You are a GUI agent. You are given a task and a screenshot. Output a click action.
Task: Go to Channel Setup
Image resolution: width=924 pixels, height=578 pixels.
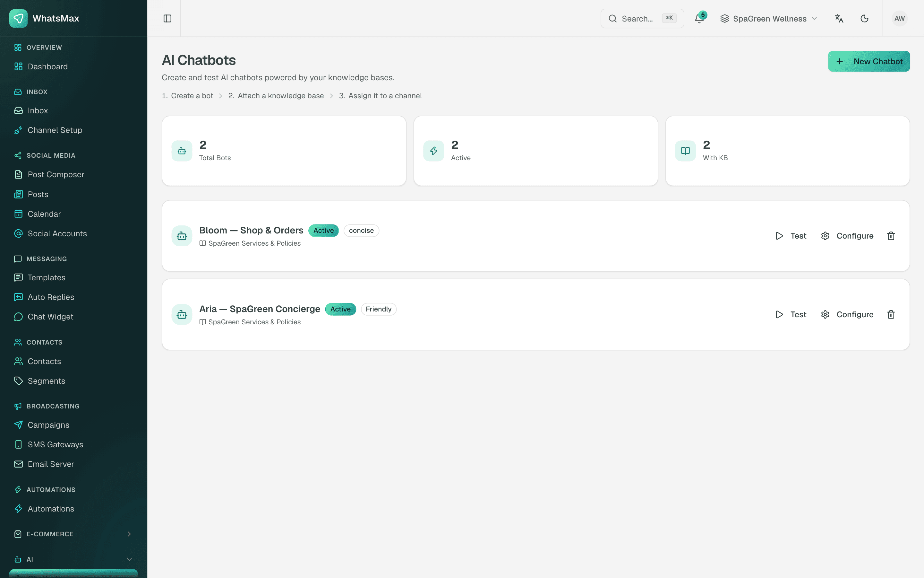click(x=73, y=130)
